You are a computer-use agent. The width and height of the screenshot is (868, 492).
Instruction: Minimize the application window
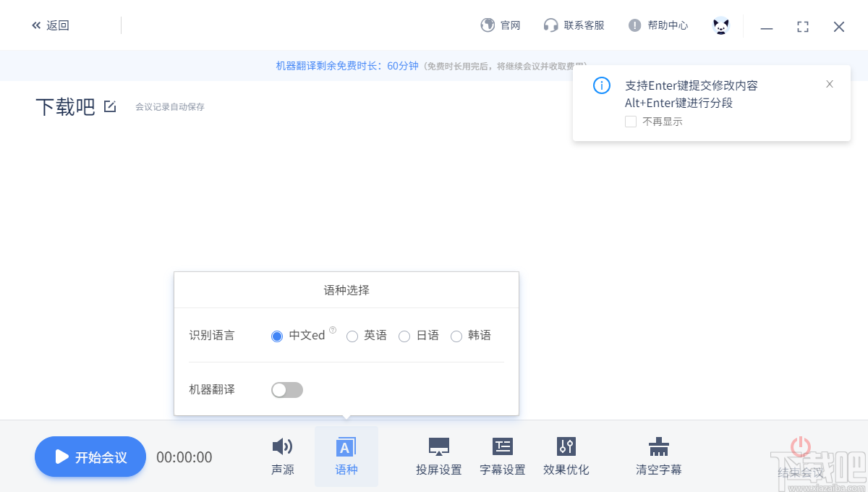pos(767,27)
